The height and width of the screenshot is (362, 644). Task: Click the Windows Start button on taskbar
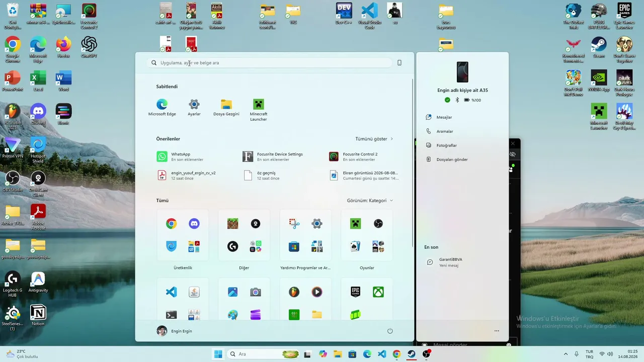click(x=218, y=354)
